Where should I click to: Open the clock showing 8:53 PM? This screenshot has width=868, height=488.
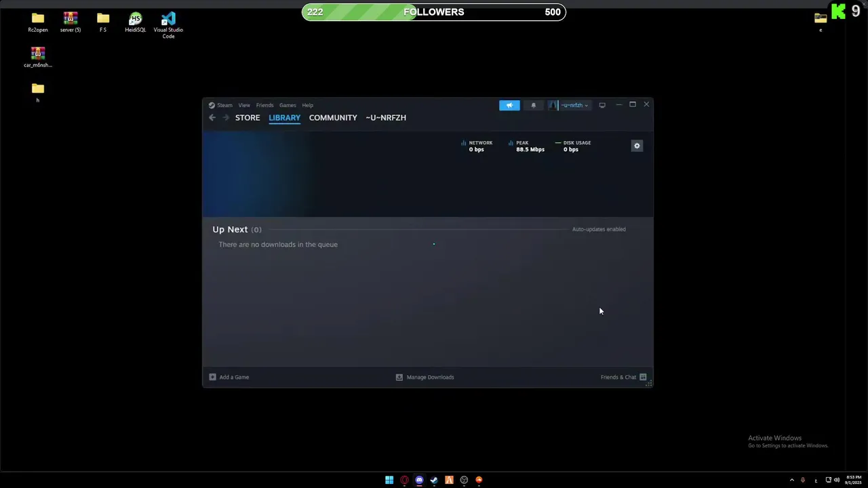pos(853,480)
